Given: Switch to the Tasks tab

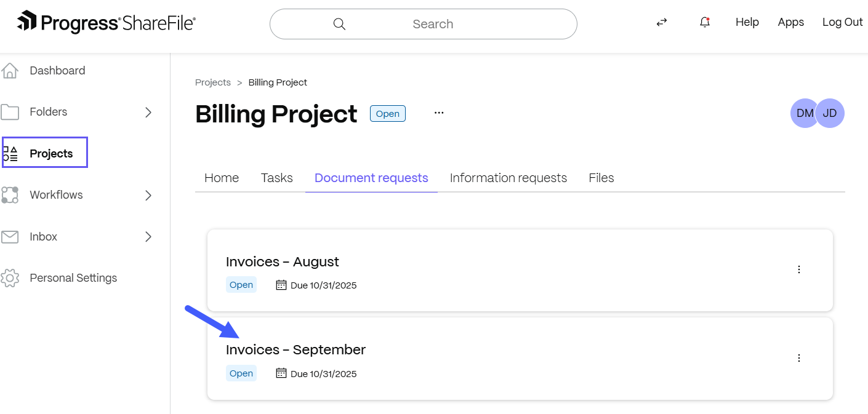Looking at the screenshot, I should 276,178.
